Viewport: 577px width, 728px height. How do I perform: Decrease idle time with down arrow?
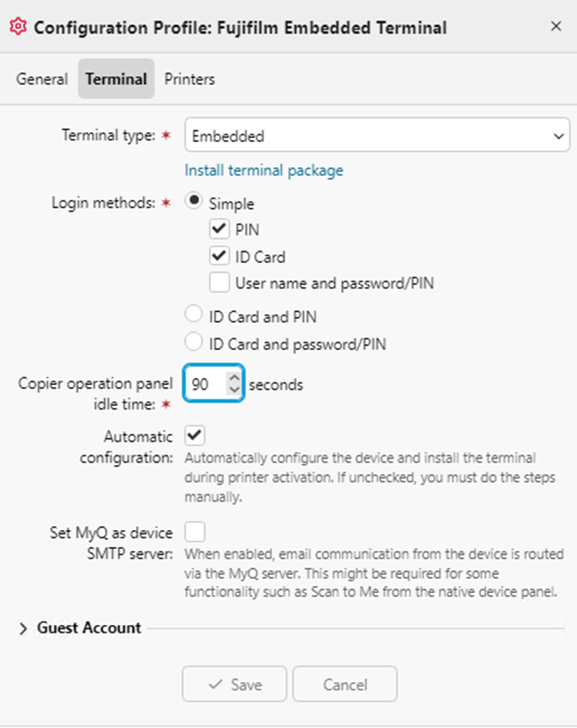point(234,391)
